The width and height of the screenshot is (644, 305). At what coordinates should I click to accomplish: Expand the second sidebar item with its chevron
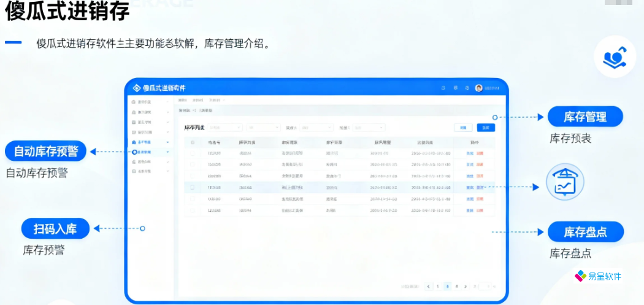pos(167,112)
